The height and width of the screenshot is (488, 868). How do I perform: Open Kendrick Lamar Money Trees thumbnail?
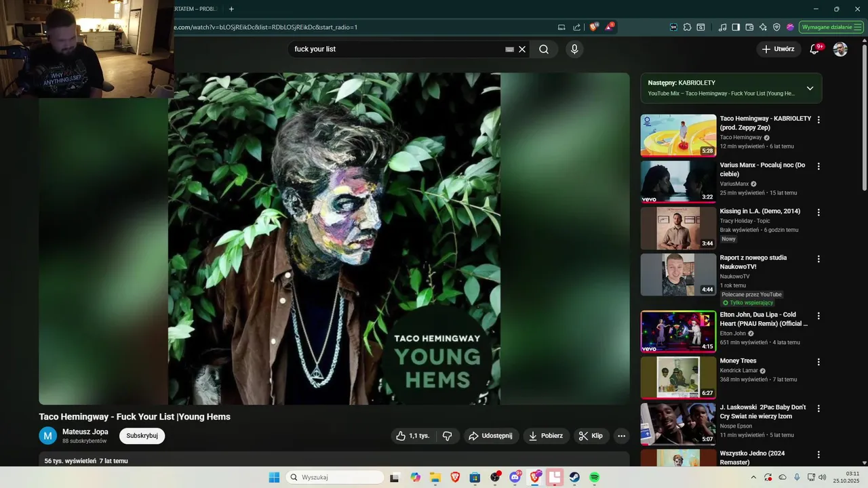[x=678, y=378]
